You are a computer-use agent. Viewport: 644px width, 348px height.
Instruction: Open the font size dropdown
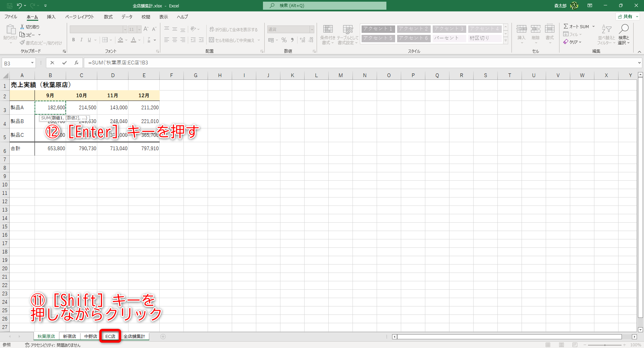(139, 30)
